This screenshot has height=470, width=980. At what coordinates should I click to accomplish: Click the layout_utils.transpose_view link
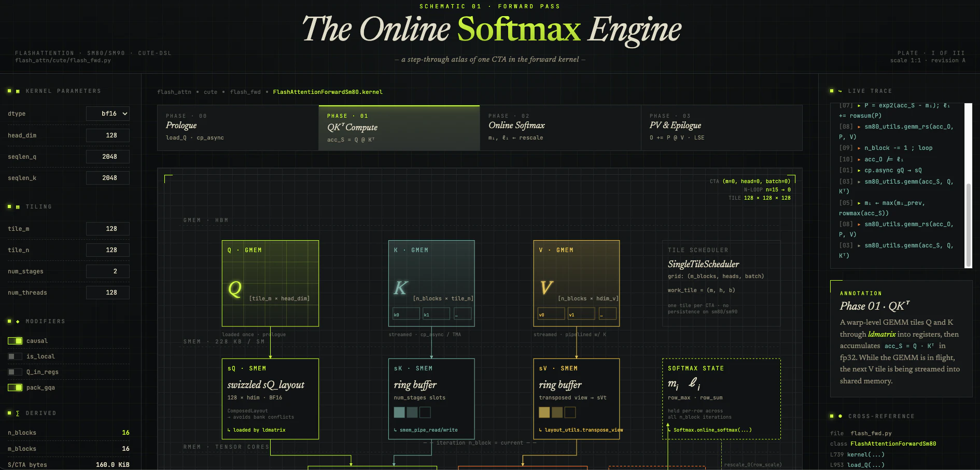(581, 430)
